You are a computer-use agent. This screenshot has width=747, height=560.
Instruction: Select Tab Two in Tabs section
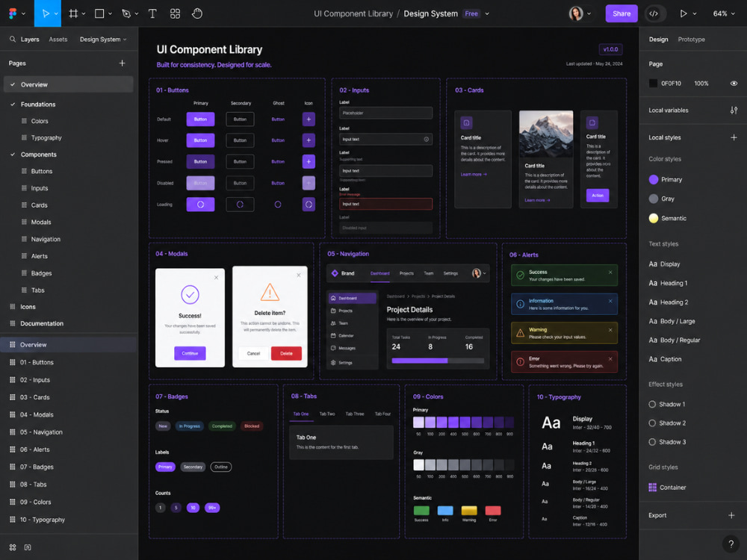coord(327,414)
